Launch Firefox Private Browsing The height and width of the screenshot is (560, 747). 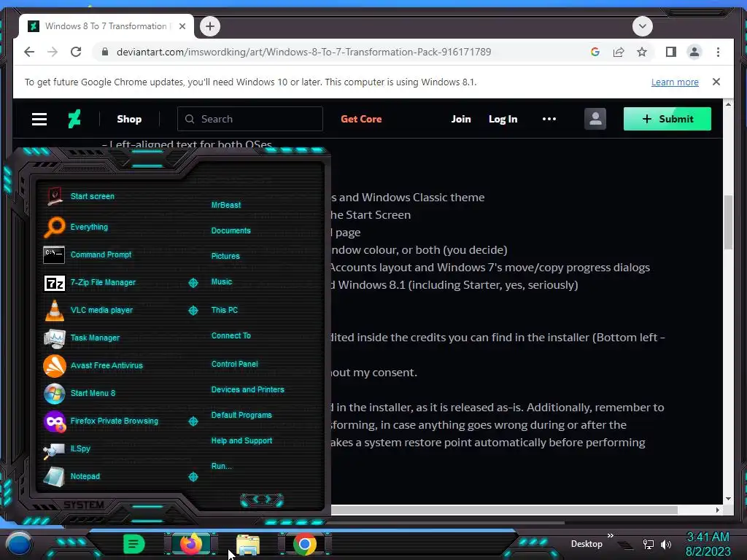click(x=115, y=421)
